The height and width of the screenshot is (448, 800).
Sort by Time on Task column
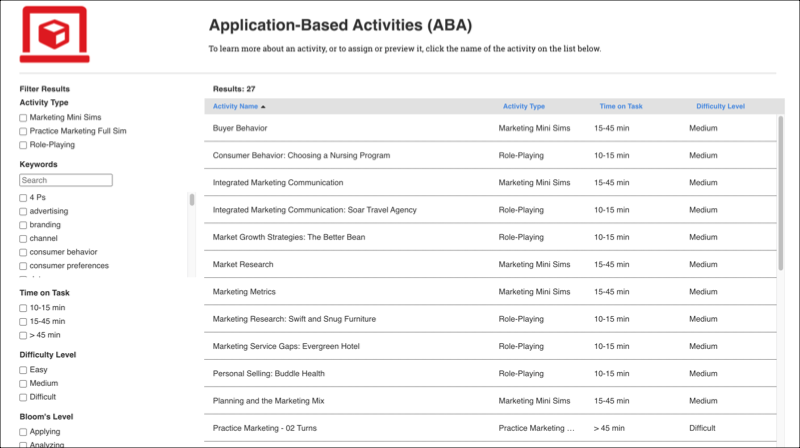(621, 106)
